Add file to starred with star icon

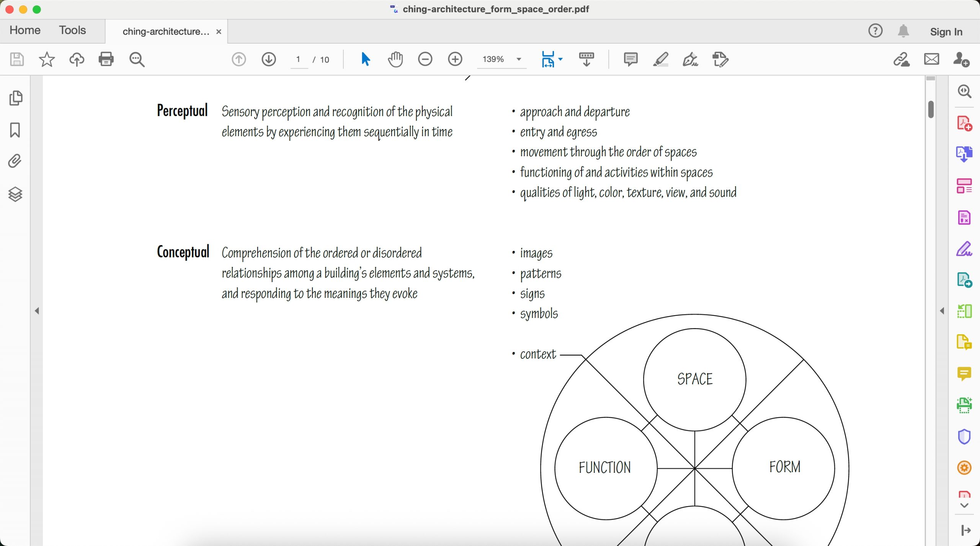click(x=47, y=59)
